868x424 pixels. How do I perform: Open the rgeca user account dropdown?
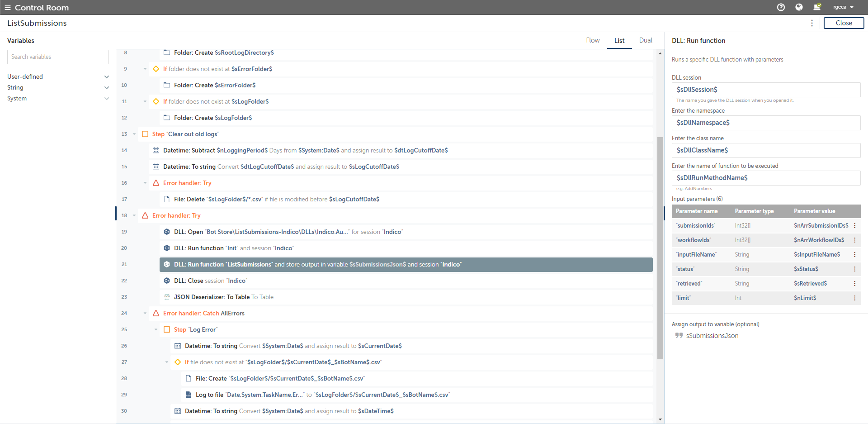[x=843, y=7]
